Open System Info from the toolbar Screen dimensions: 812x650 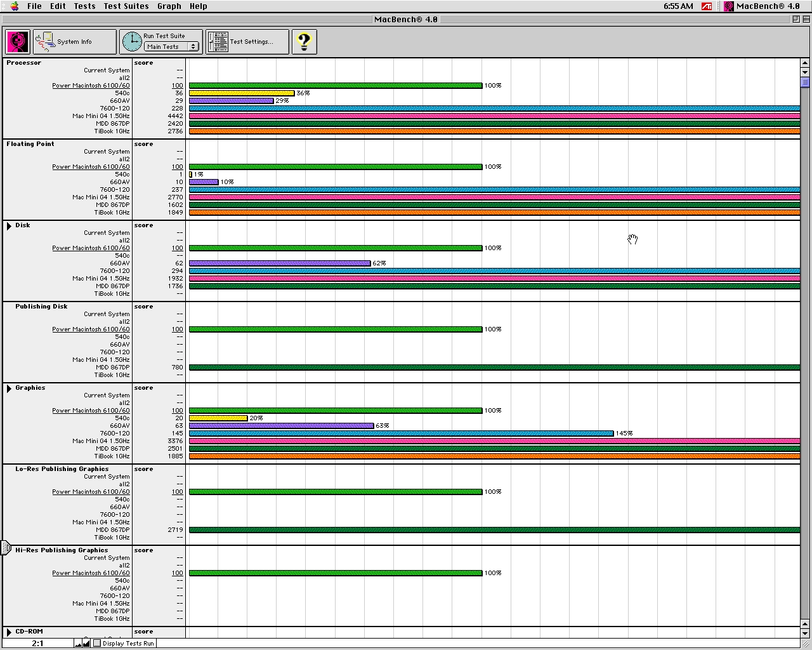click(75, 42)
